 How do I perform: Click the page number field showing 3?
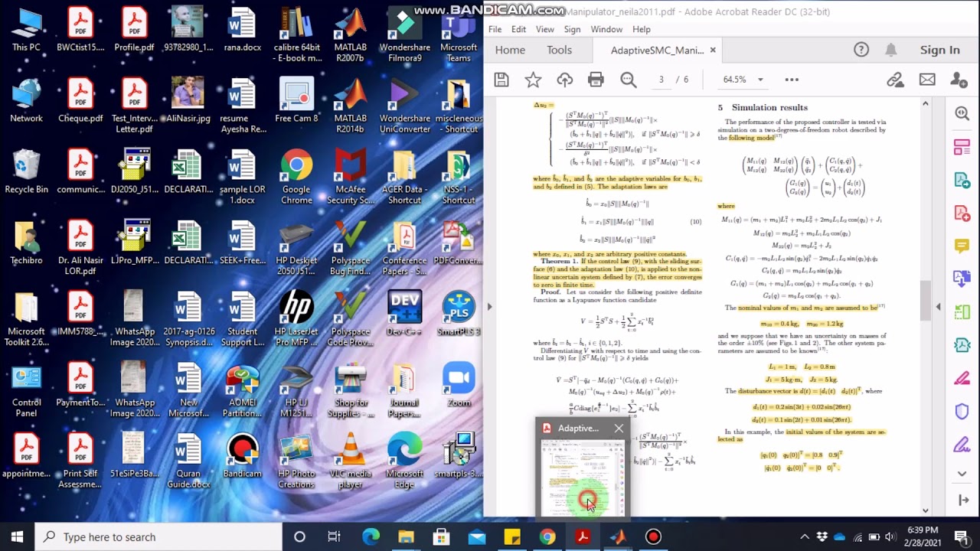(x=661, y=80)
